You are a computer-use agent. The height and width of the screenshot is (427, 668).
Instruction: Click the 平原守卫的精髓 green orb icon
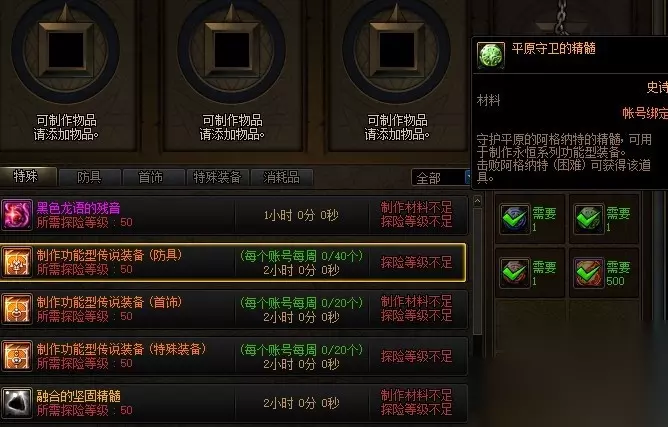(x=491, y=55)
